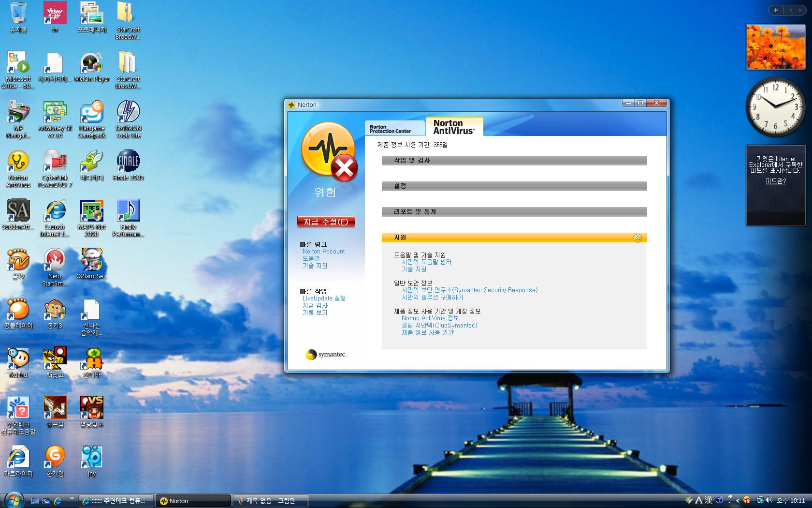Image resolution: width=812 pixels, height=508 pixels.
Task: Open the Recycle Bin desktop icon
Action: click(18, 17)
